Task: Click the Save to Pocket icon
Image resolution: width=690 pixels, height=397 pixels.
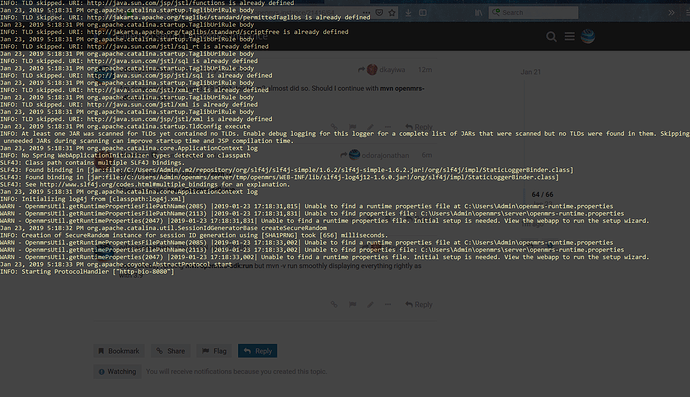Action: coord(379,13)
